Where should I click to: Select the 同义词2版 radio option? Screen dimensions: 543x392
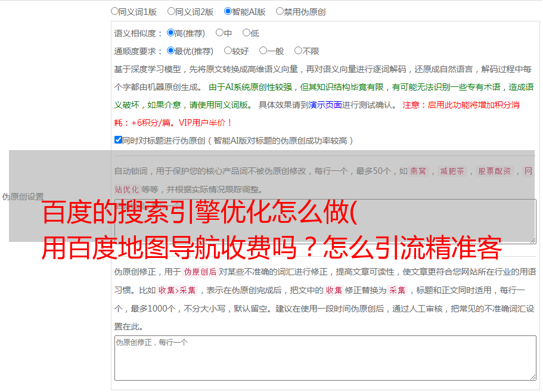point(171,11)
